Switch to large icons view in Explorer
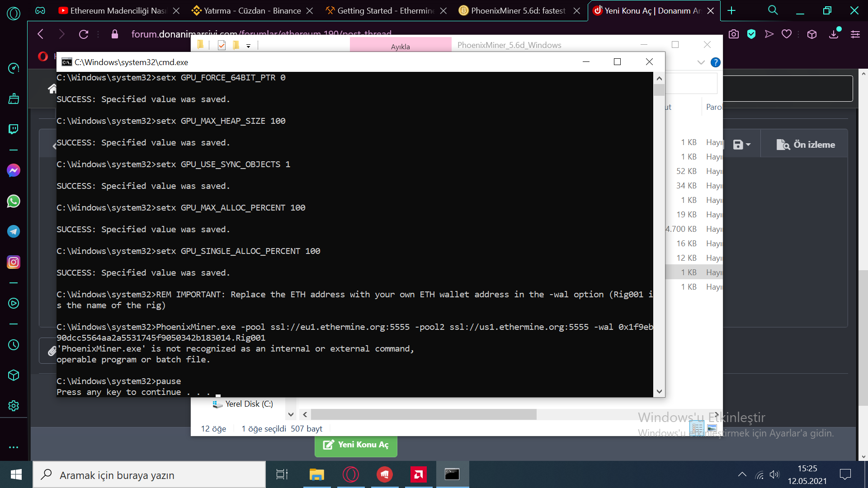This screenshot has width=868, height=488. (712, 427)
